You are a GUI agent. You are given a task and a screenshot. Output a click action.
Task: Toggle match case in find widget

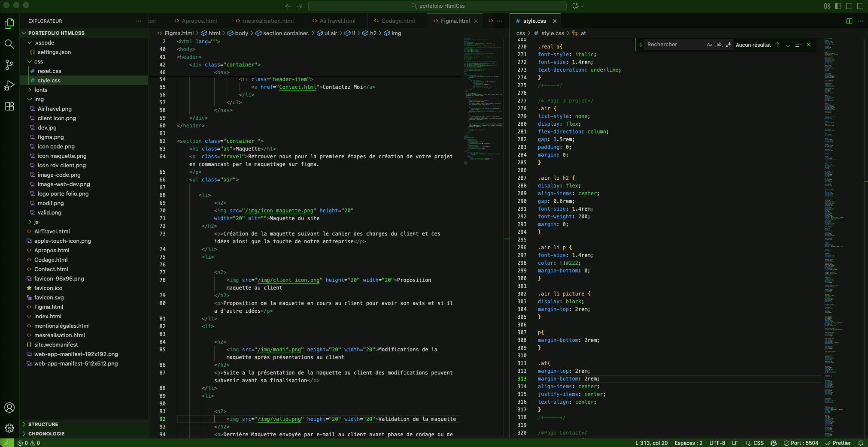tap(710, 45)
